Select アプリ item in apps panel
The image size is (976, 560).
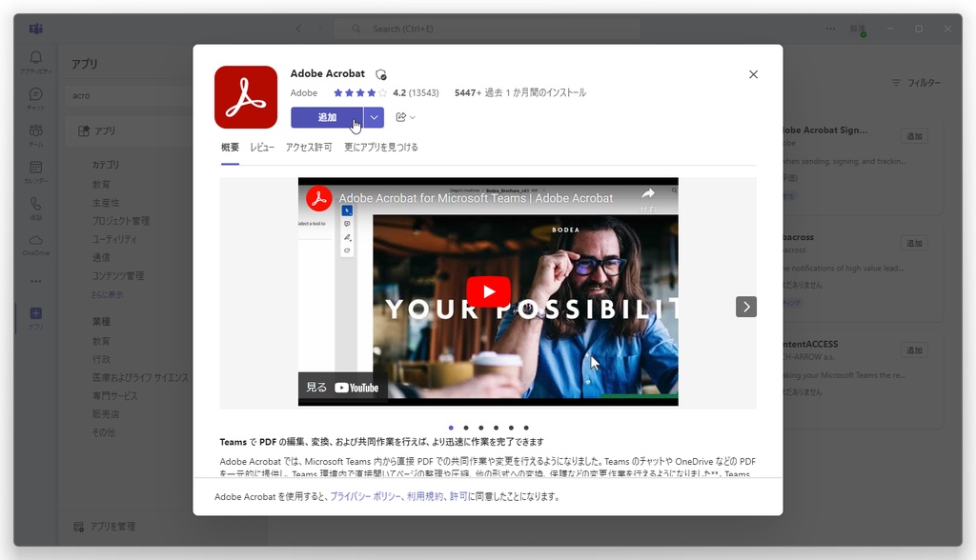click(131, 131)
